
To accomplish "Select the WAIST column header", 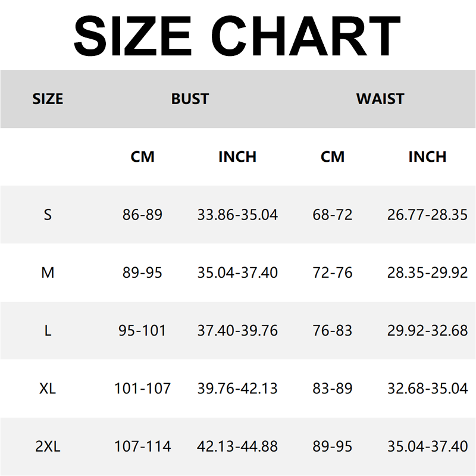I will pyautogui.click(x=380, y=99).
